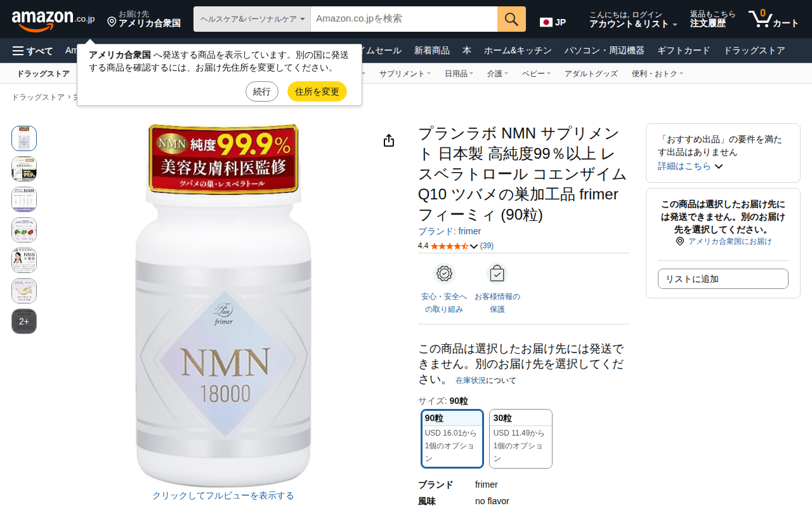Click the orange search magnifier button
Viewport: 812px width, 508px height.
(x=511, y=19)
